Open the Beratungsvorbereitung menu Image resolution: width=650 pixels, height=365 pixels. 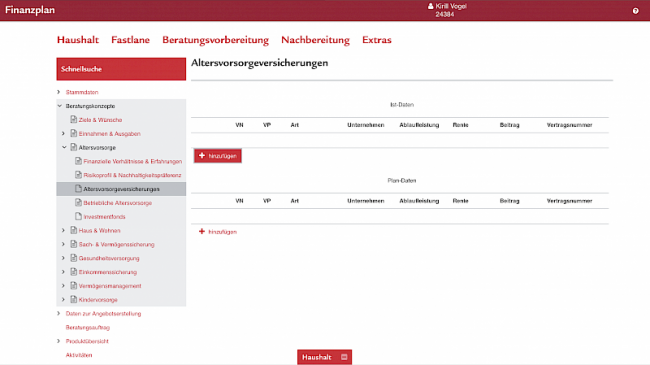click(x=215, y=40)
